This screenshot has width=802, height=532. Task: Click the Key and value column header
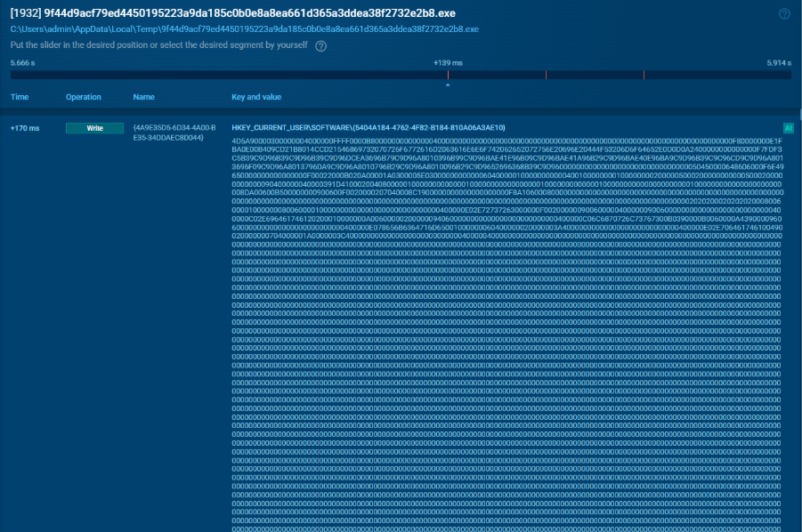click(256, 97)
